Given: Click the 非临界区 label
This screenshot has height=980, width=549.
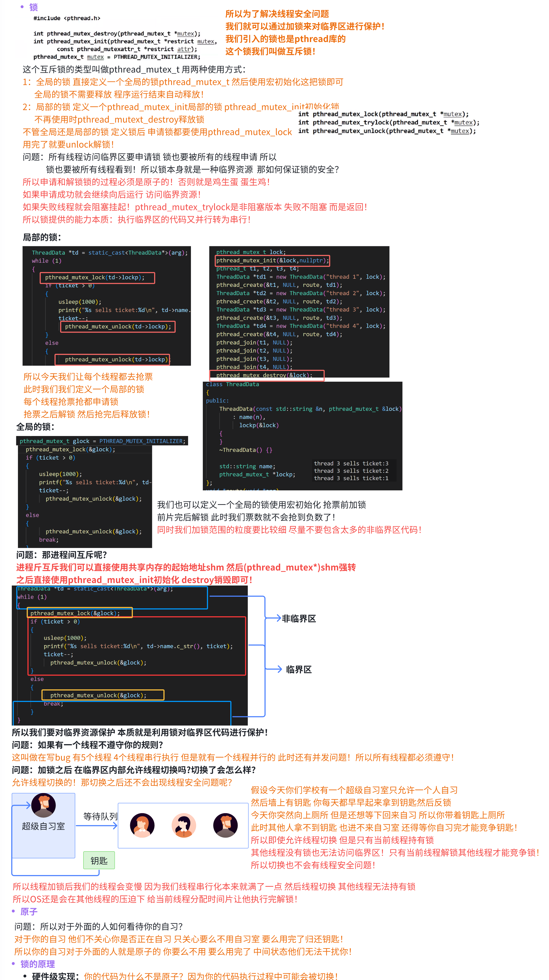Looking at the screenshot, I should click(299, 619).
